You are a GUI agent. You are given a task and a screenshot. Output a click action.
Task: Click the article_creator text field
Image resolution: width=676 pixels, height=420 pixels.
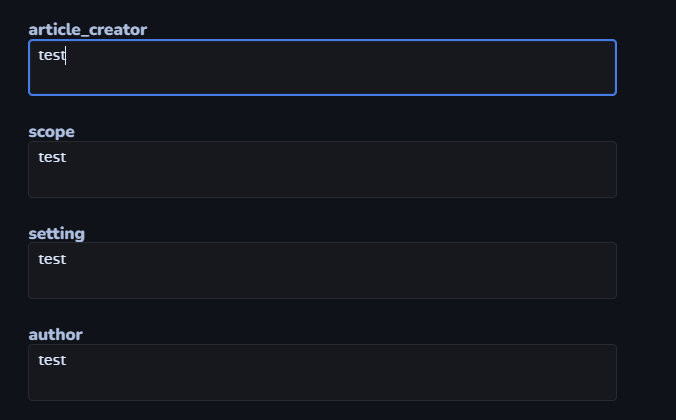(322, 67)
